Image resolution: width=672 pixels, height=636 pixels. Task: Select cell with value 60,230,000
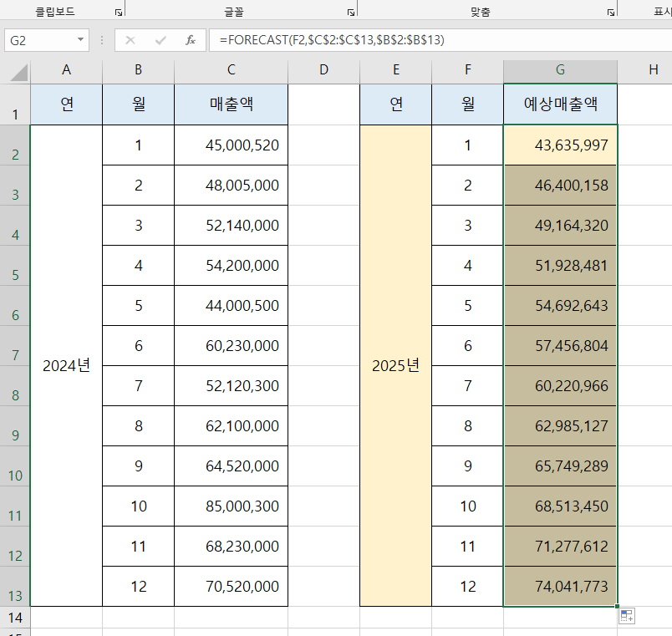pyautogui.click(x=232, y=345)
